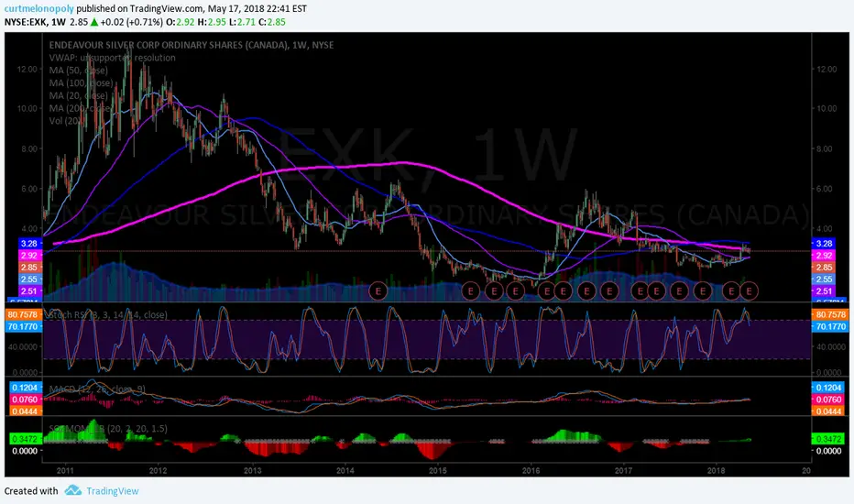Select the MA (20, close) indicator label
Viewport: 854px width, 504px height.
(79, 95)
